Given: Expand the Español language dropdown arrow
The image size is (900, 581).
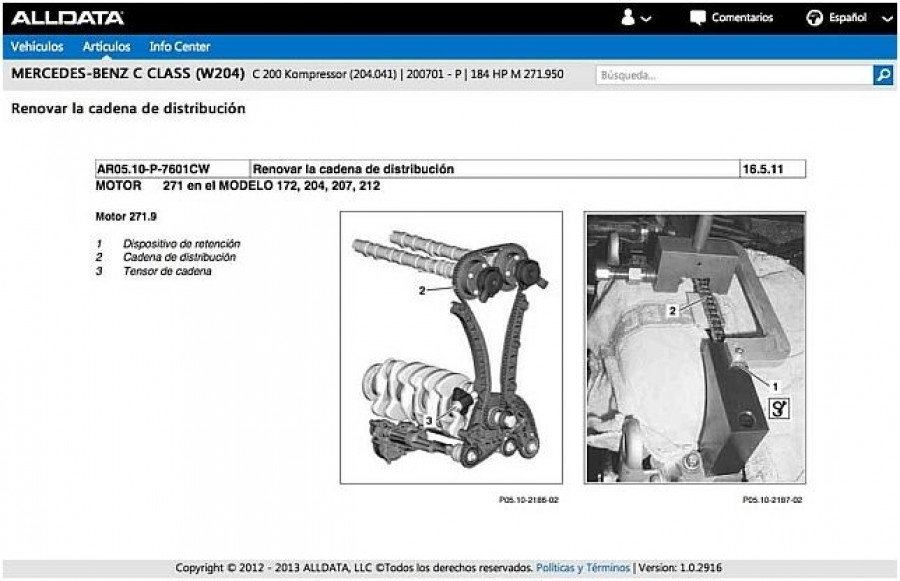Looking at the screenshot, I should point(887,18).
